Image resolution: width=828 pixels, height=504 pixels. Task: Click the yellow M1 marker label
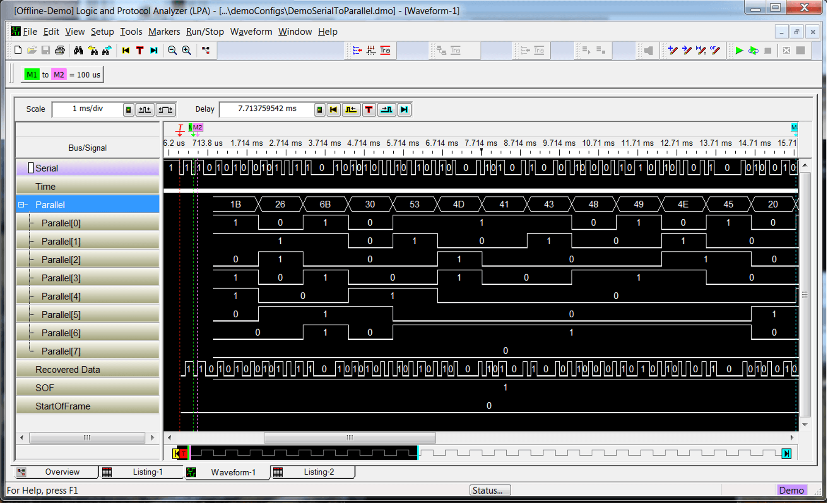[x=31, y=74]
